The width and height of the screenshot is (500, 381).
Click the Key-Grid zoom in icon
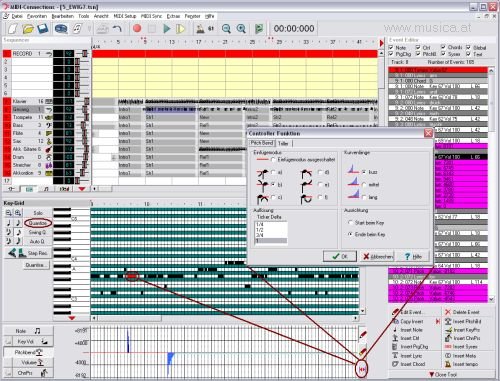click(18, 213)
